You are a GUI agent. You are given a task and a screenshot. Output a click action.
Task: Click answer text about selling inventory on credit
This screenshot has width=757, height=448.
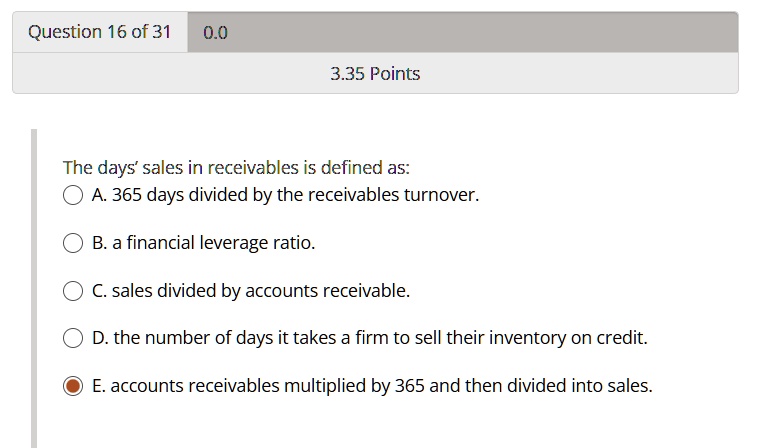point(380,338)
